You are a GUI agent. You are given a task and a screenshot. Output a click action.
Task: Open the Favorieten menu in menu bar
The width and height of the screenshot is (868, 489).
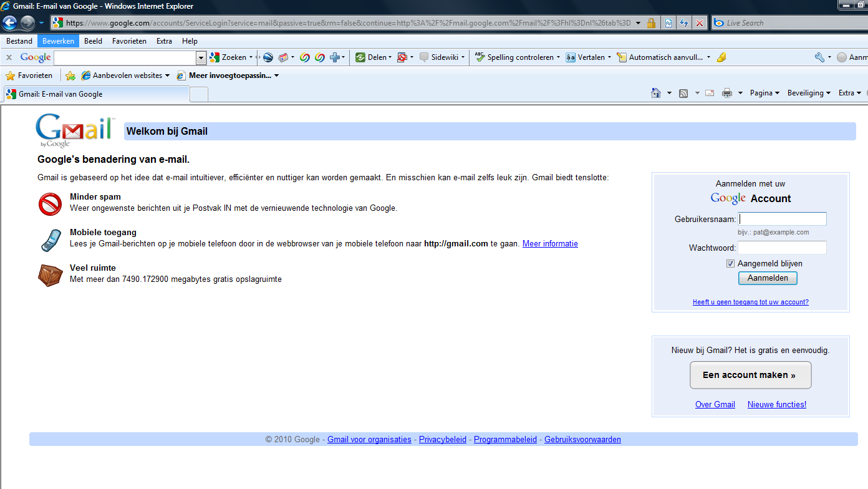point(129,41)
